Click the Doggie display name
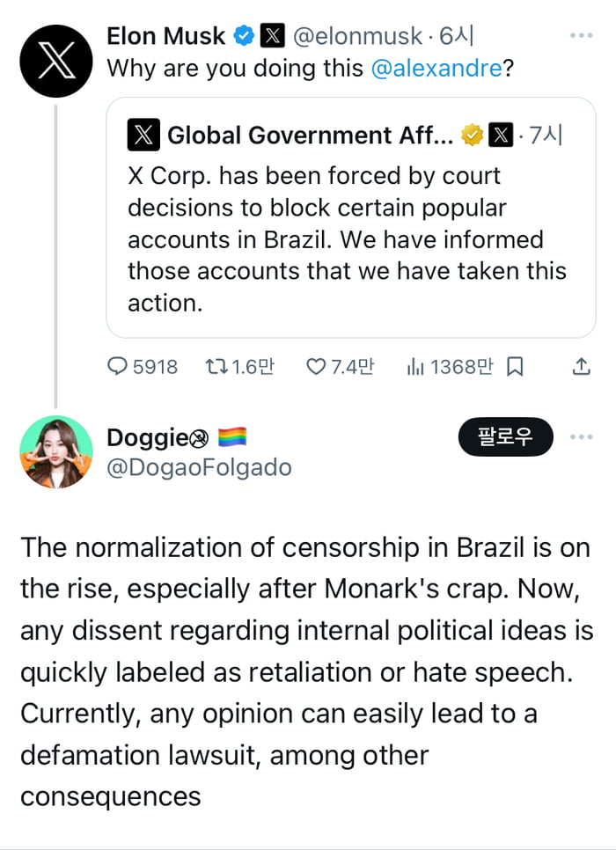 click(146, 437)
